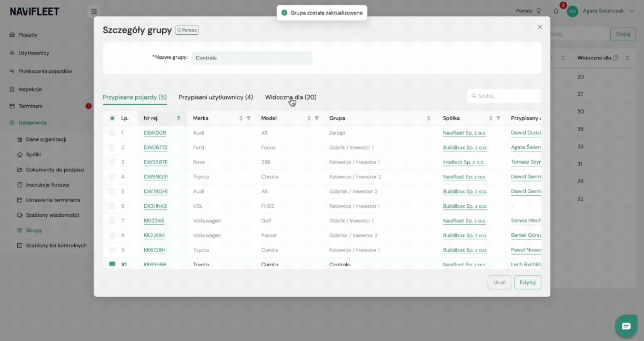
Task: Open vehicle link KK6728H
Action: [x=155, y=250]
